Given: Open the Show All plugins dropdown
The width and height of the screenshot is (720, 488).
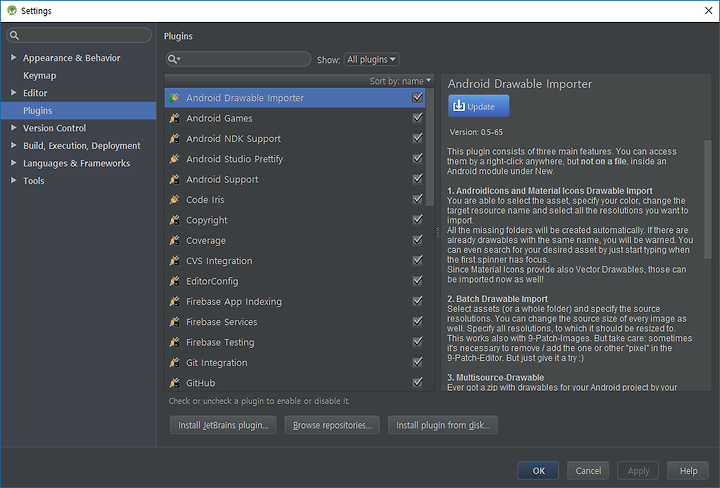Looking at the screenshot, I should pyautogui.click(x=371, y=59).
